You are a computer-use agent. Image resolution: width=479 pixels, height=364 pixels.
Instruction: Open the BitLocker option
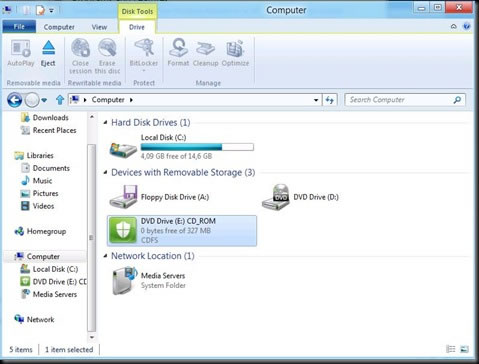point(144,56)
